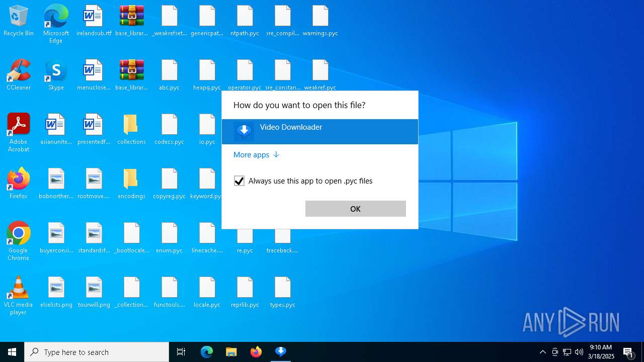This screenshot has width=644, height=362.
Task: Select the _collection... file
Action: pyautogui.click(x=132, y=293)
